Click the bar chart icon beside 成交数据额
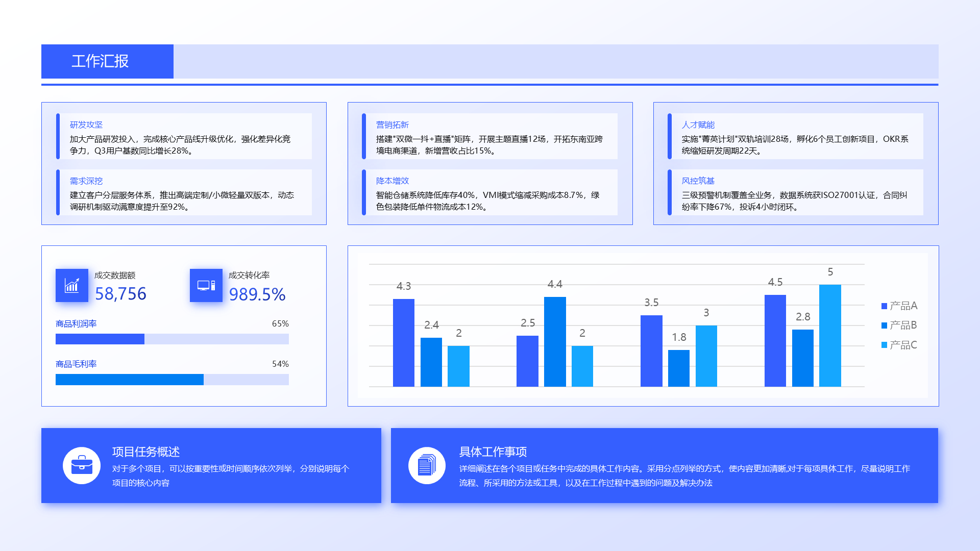 71,285
